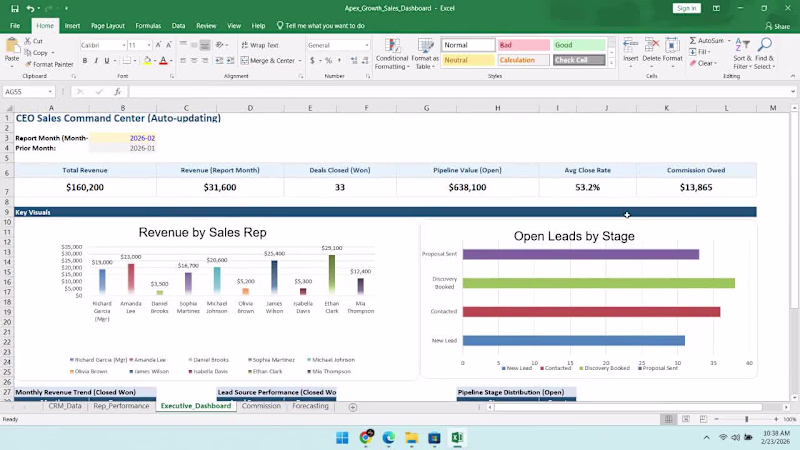Open Excel from the taskbar

(x=457, y=437)
